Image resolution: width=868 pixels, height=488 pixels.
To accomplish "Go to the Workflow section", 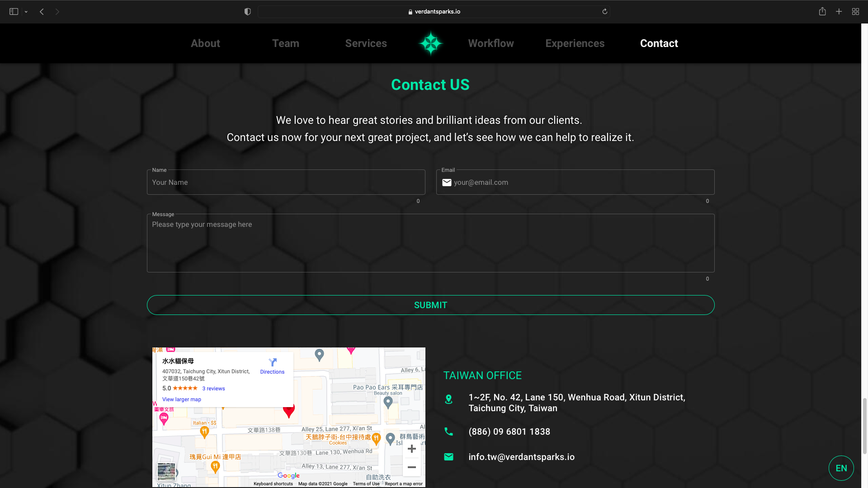I will click(491, 43).
